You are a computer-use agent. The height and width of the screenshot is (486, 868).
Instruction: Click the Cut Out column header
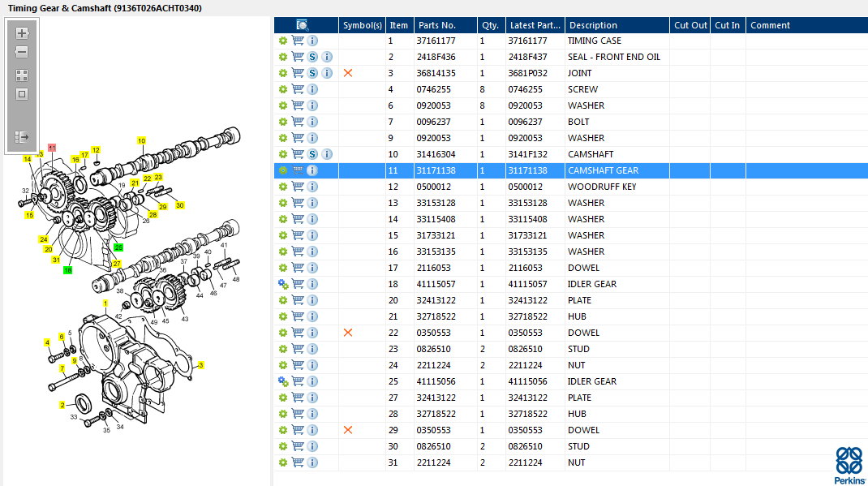pos(690,25)
